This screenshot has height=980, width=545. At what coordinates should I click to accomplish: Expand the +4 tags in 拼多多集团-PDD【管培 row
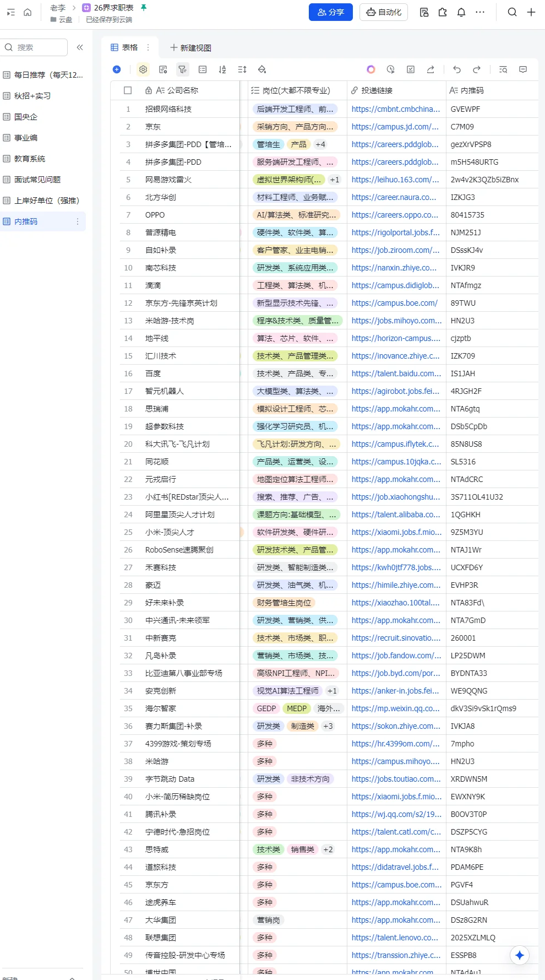click(320, 144)
